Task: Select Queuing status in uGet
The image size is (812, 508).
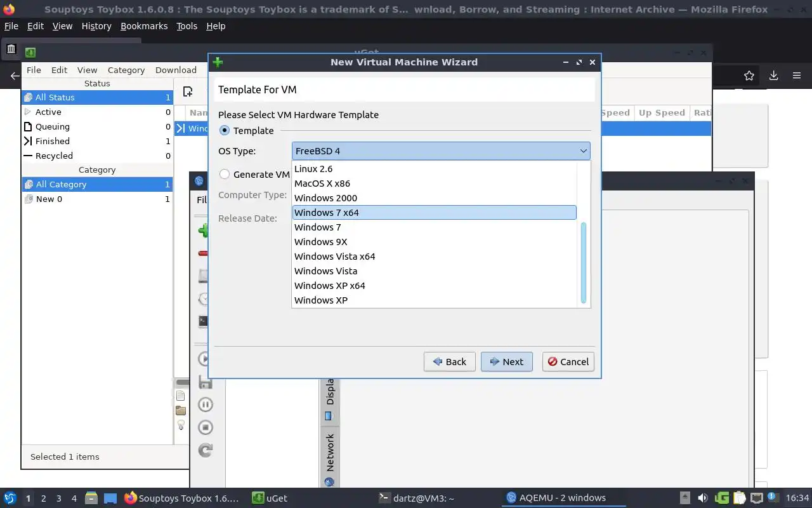Action: [x=97, y=126]
